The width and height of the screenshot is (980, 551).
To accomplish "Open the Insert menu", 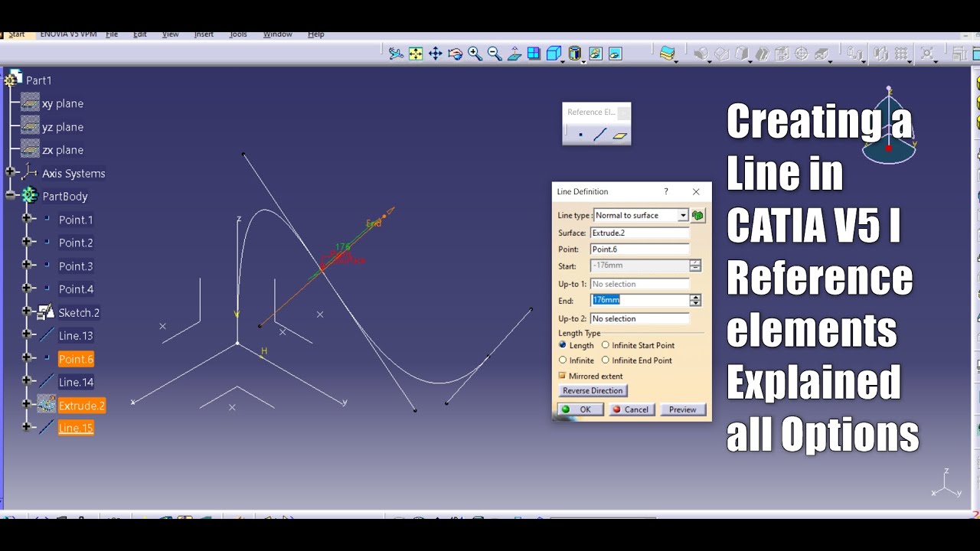I will tap(204, 34).
